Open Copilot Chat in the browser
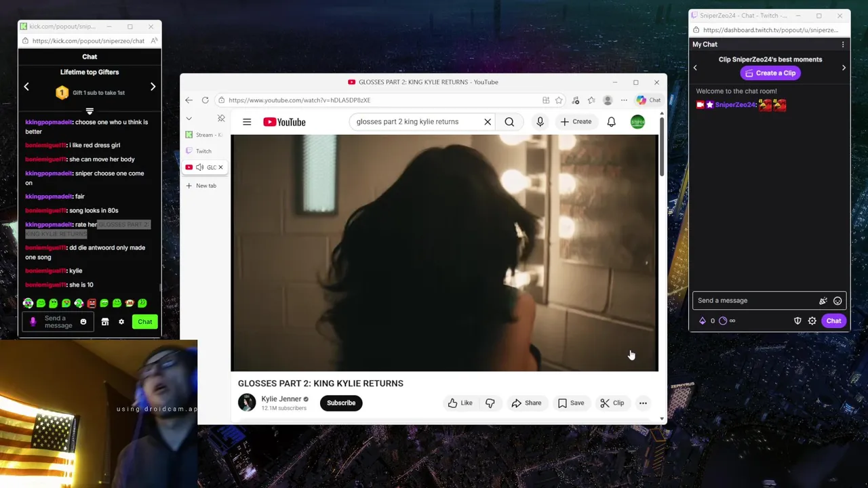Screen dimensions: 868x488 tap(649, 100)
